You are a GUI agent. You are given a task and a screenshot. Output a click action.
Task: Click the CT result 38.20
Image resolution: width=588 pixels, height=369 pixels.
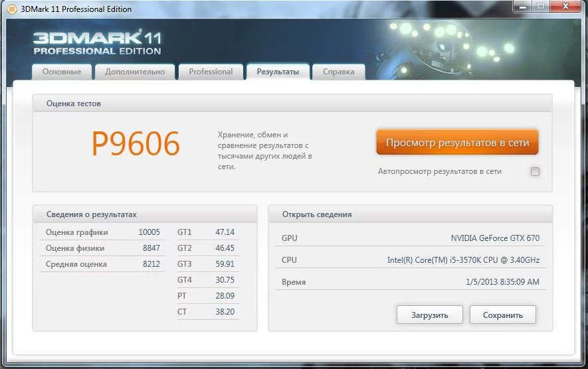coord(225,312)
